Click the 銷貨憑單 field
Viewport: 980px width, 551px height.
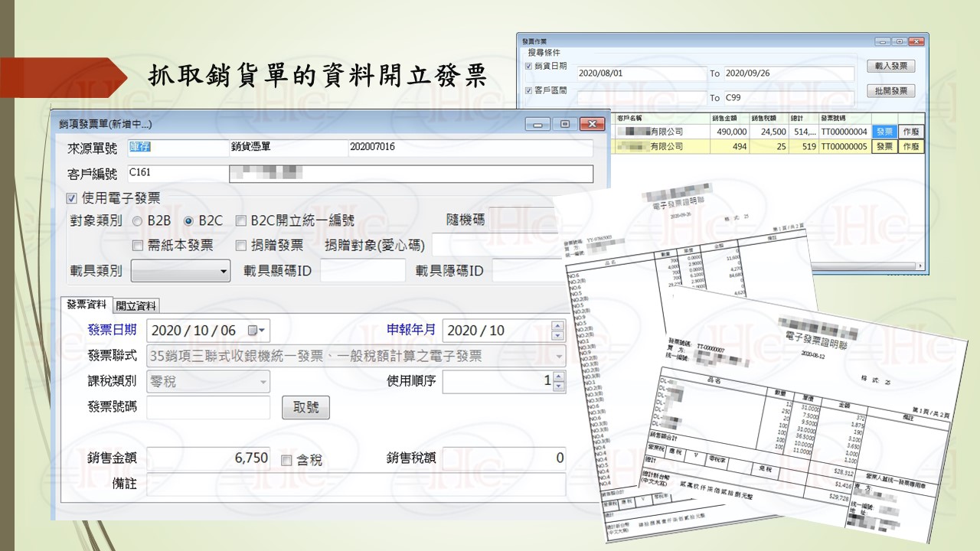289,147
